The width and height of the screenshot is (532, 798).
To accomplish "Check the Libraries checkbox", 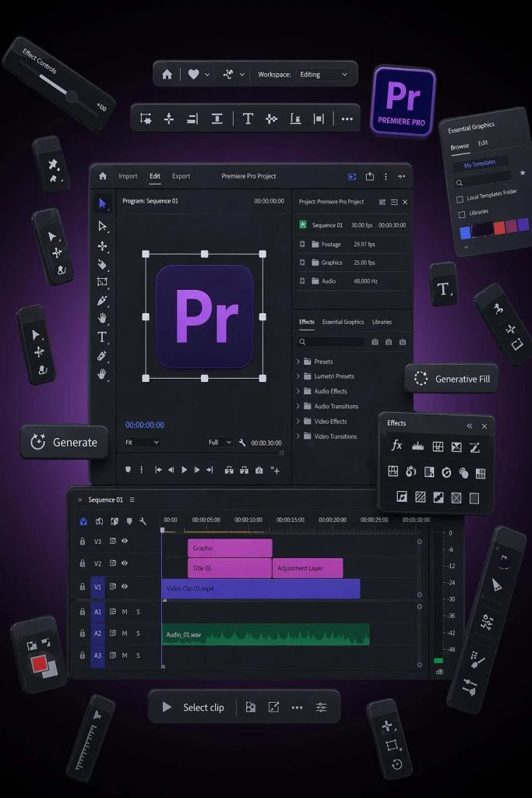I will click(462, 214).
